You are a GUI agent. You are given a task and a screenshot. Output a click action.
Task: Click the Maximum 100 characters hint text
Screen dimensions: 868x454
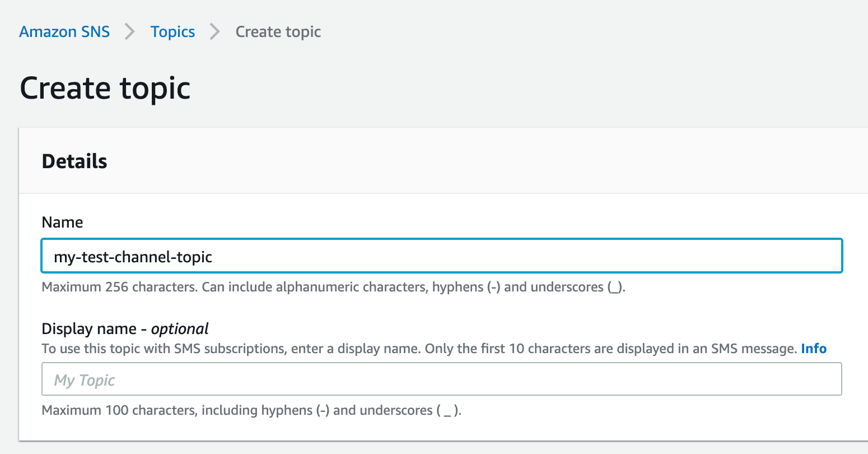pyautogui.click(x=251, y=410)
